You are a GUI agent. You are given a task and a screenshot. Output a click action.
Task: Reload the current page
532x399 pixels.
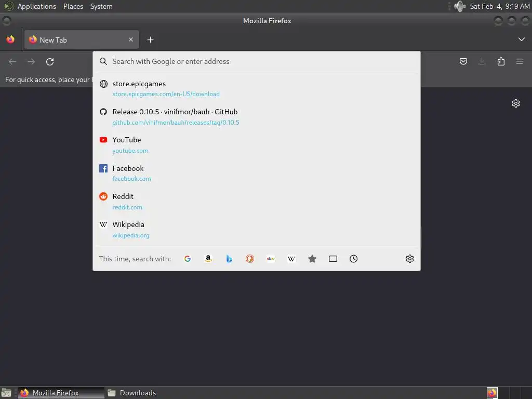(x=50, y=62)
